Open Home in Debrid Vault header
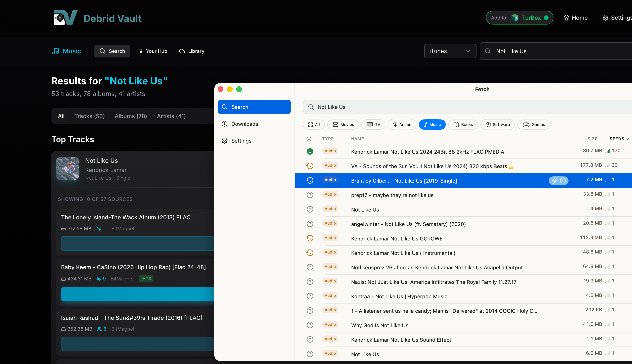 [576, 18]
